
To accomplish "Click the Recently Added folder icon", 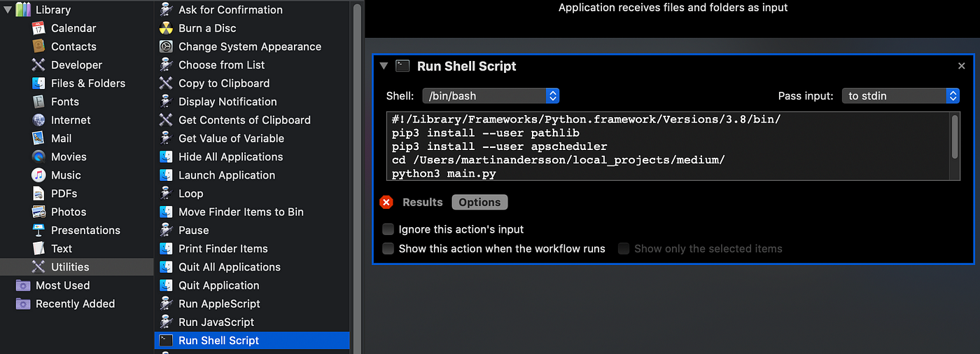I will (x=23, y=304).
